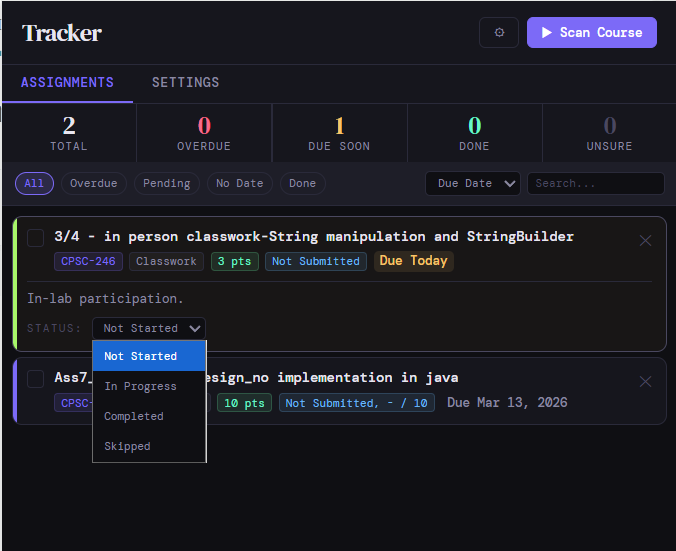This screenshot has height=551, width=676.
Task: Check the StringBuilder classwork assignment checkbox
Action: pos(36,237)
